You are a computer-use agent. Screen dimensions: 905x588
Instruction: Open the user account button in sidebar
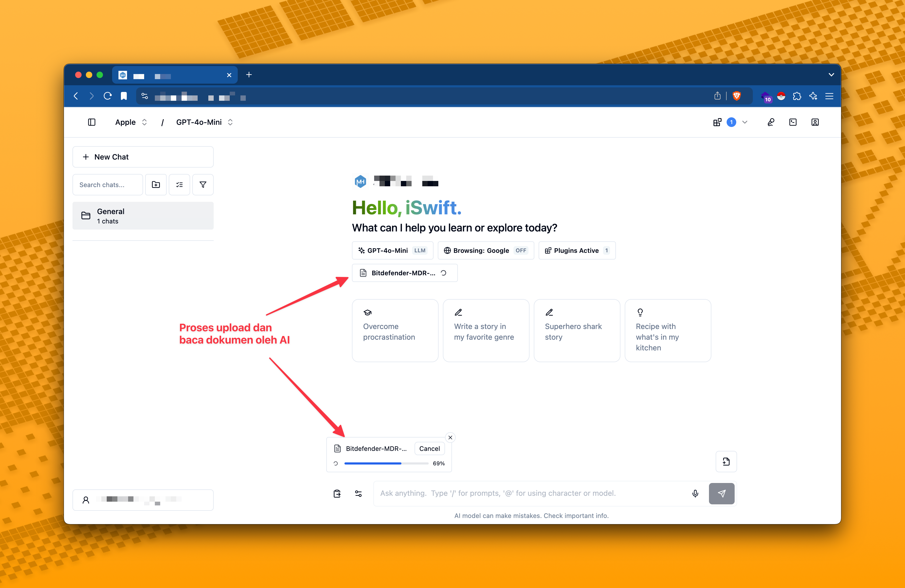[x=143, y=500]
